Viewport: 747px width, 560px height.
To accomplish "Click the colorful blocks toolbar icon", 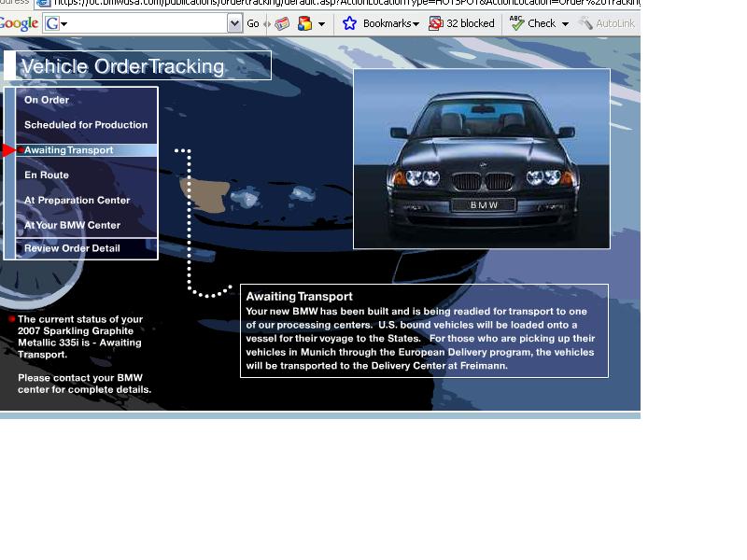I will coord(304,23).
